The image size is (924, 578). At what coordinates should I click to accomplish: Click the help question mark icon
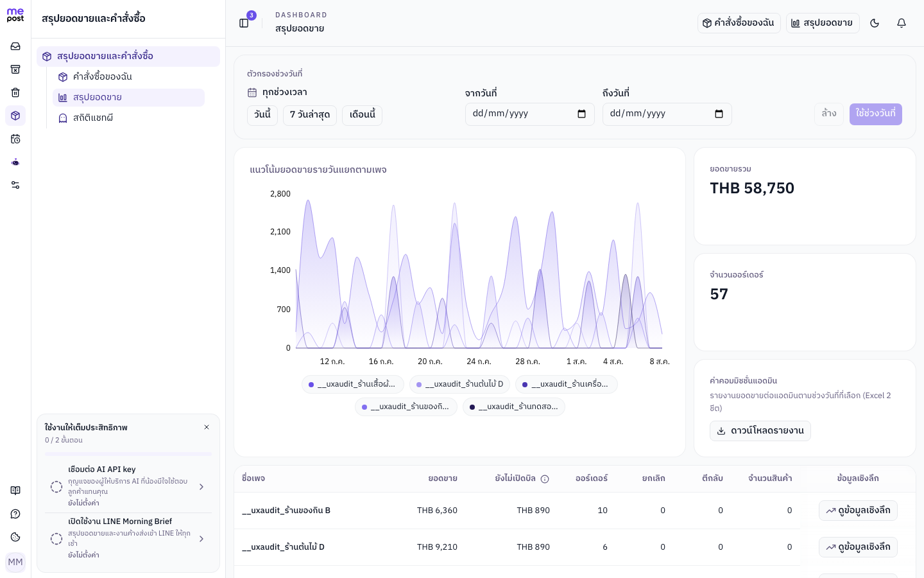click(x=15, y=514)
